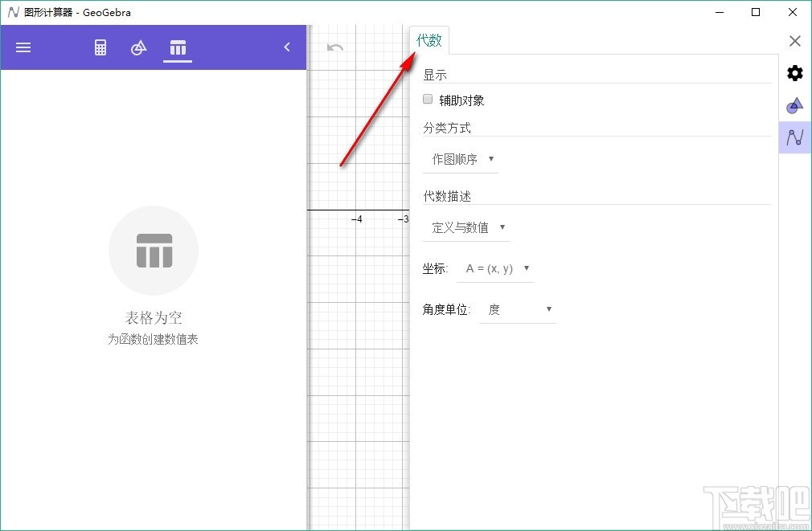Image resolution: width=812 pixels, height=531 pixels.
Task: Click the empty table placeholder icon
Action: pyautogui.click(x=153, y=250)
